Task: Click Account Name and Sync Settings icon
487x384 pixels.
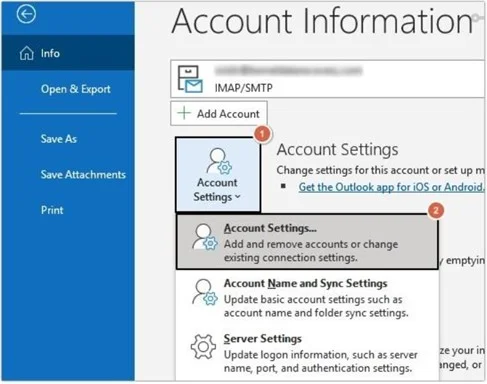Action: click(x=204, y=292)
